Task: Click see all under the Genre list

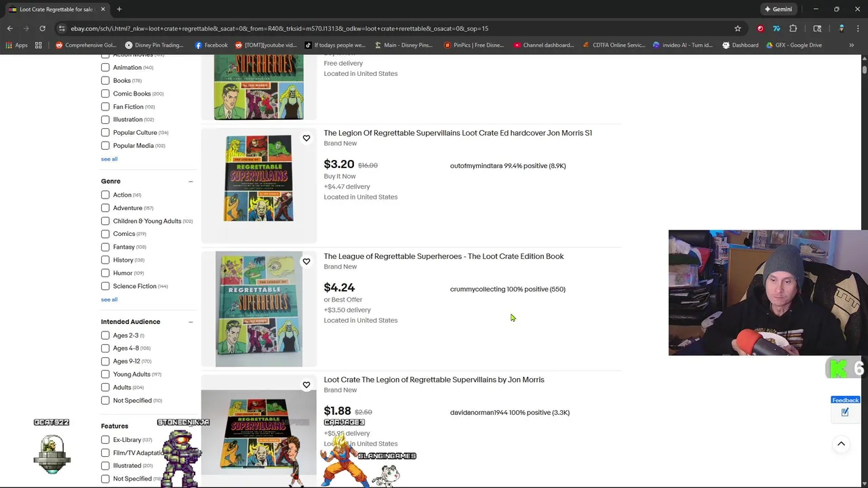Action: pyautogui.click(x=109, y=300)
